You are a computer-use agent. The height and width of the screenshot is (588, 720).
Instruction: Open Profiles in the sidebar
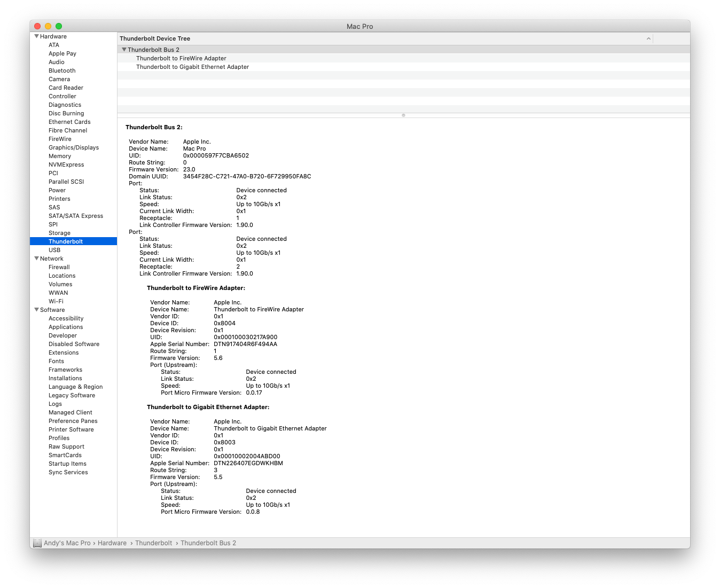[x=59, y=438]
